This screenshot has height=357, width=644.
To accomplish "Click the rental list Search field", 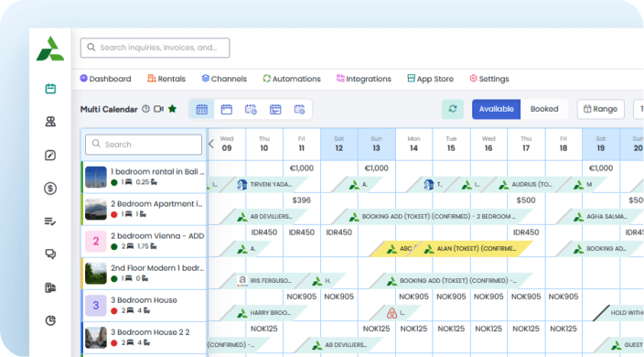I will [144, 145].
